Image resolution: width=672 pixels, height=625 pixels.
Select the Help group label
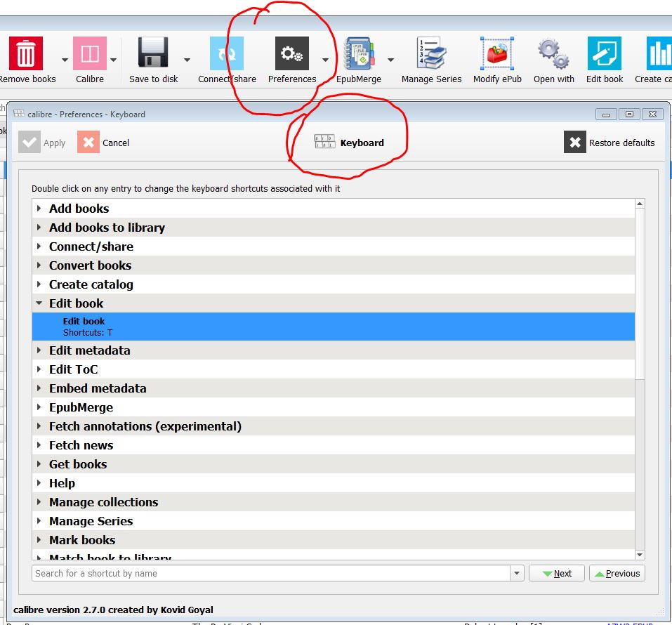click(62, 483)
